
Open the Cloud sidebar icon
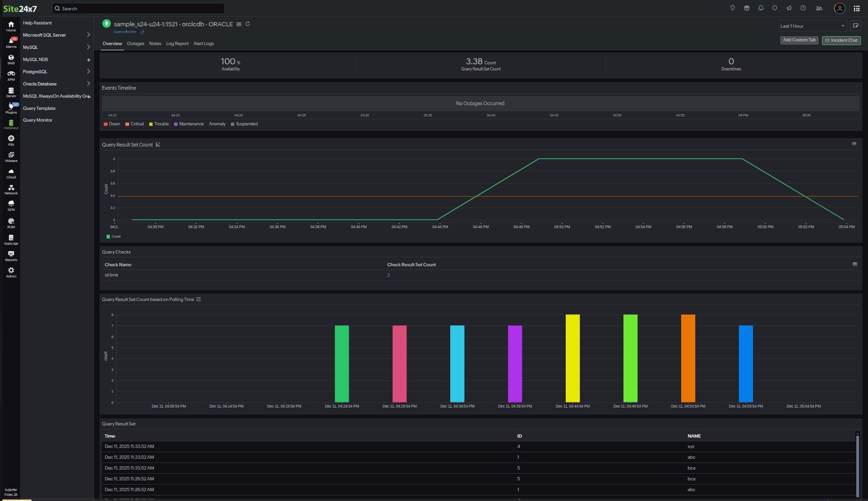tap(11, 173)
